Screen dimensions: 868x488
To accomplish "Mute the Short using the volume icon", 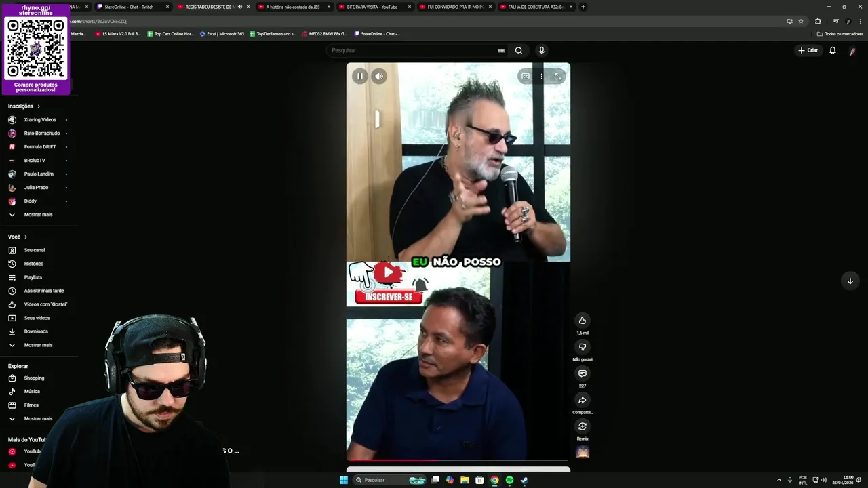I will click(x=379, y=77).
